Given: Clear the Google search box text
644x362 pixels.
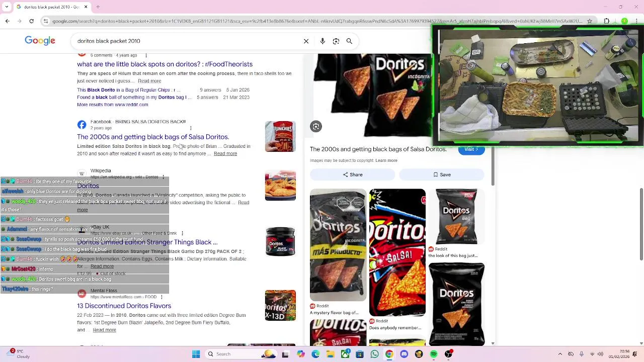Looking at the screenshot, I should tap(306, 41).
